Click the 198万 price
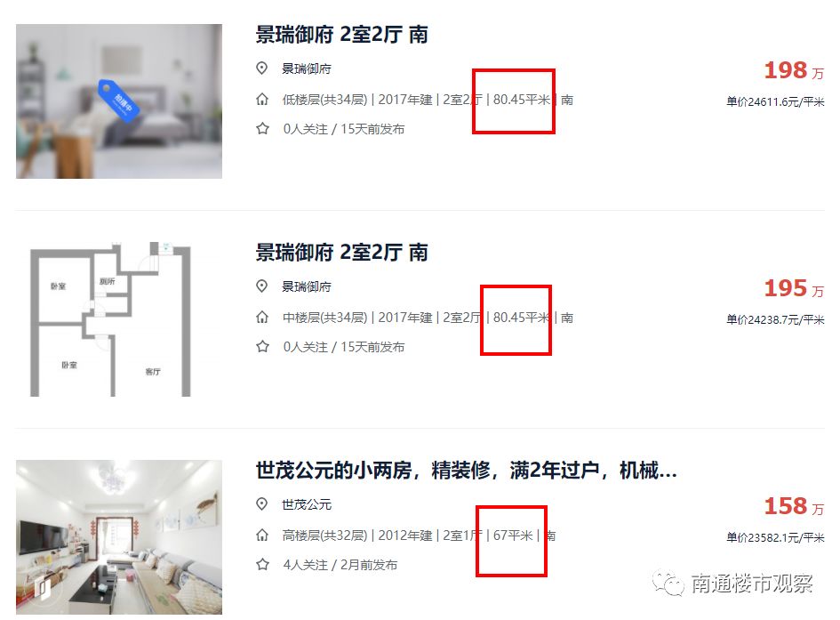Image resolution: width=840 pixels, height=620 pixels. (x=794, y=70)
